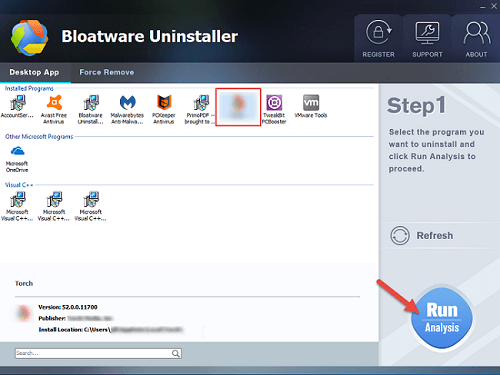Select Malwarebytes Anti-Malware program
500x375 pixels.
click(x=127, y=109)
